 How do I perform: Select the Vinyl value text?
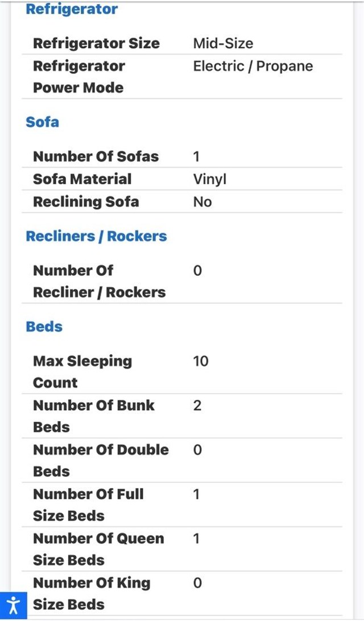point(209,179)
